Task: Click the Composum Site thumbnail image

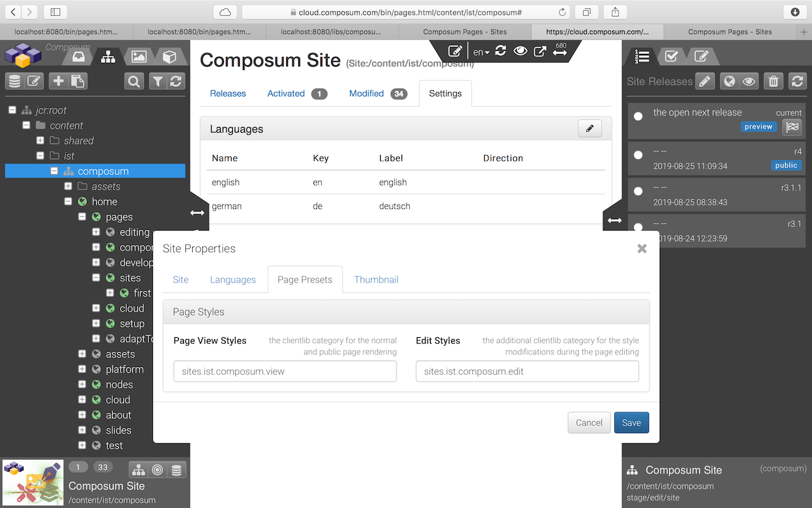Action: coord(33,483)
